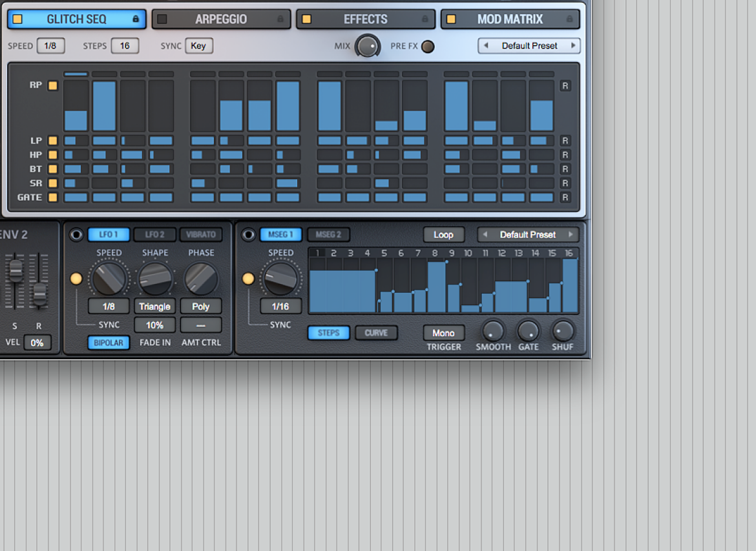Click the MIX knob
This screenshot has width=756, height=551.
tap(368, 47)
